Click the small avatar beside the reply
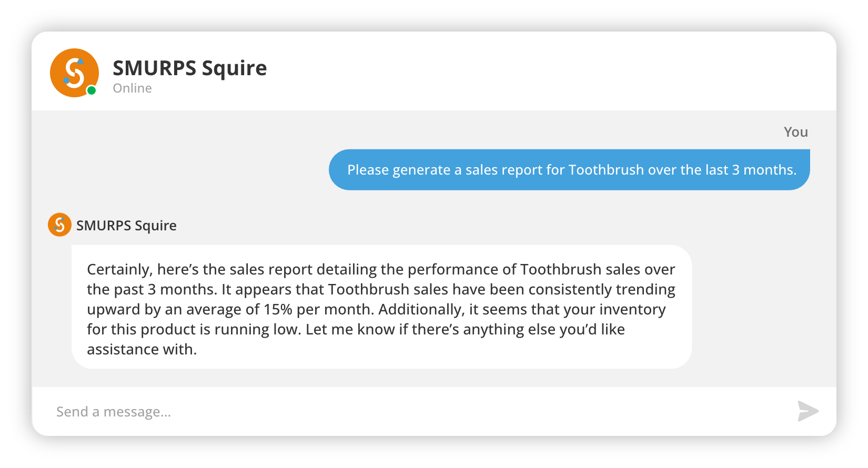 pos(59,225)
